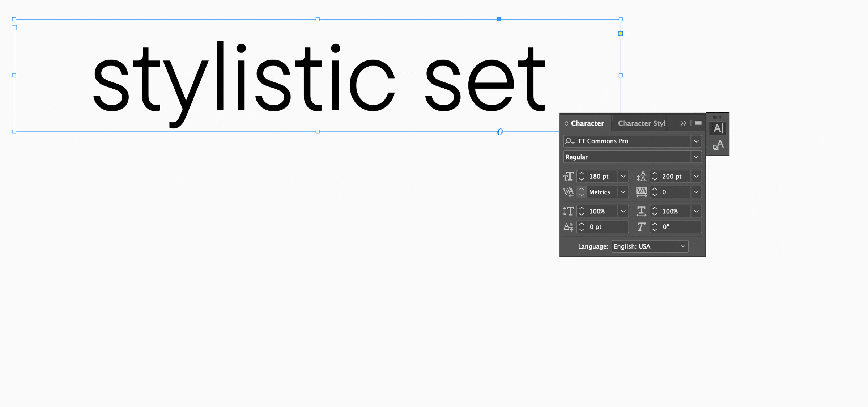Cycle Character panel view with collapse arrows
Screen dimensions: 868x407
pyautogui.click(x=566, y=124)
